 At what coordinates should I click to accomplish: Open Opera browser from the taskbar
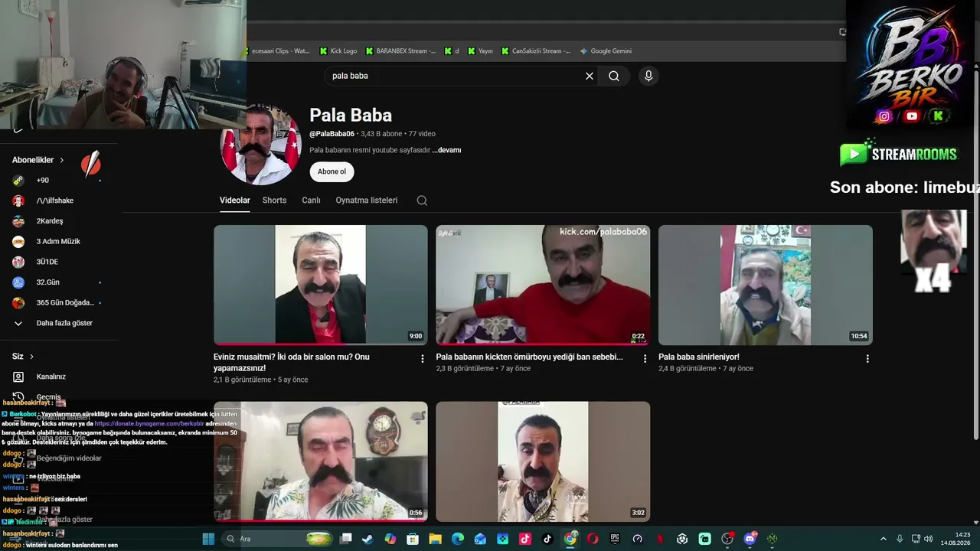(x=593, y=539)
